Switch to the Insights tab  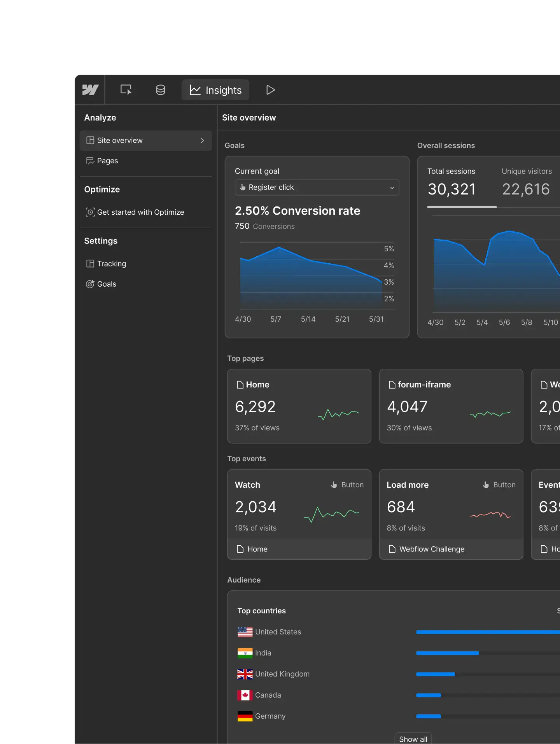point(215,90)
